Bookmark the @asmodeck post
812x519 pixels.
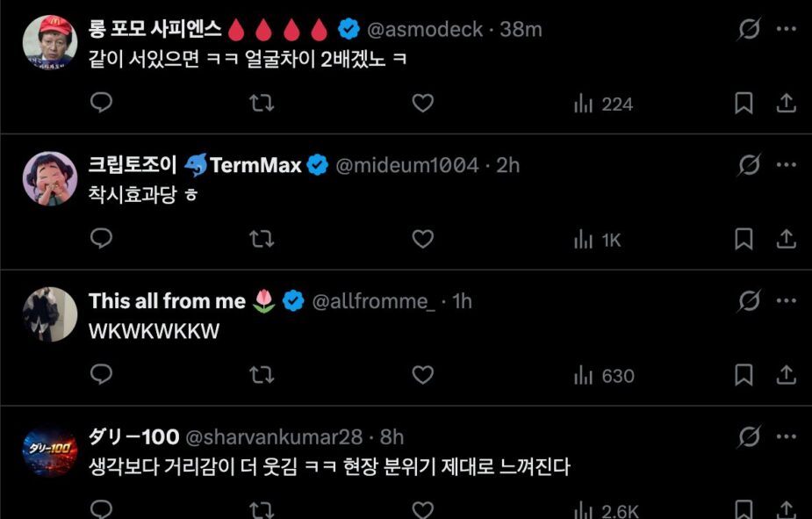744,104
